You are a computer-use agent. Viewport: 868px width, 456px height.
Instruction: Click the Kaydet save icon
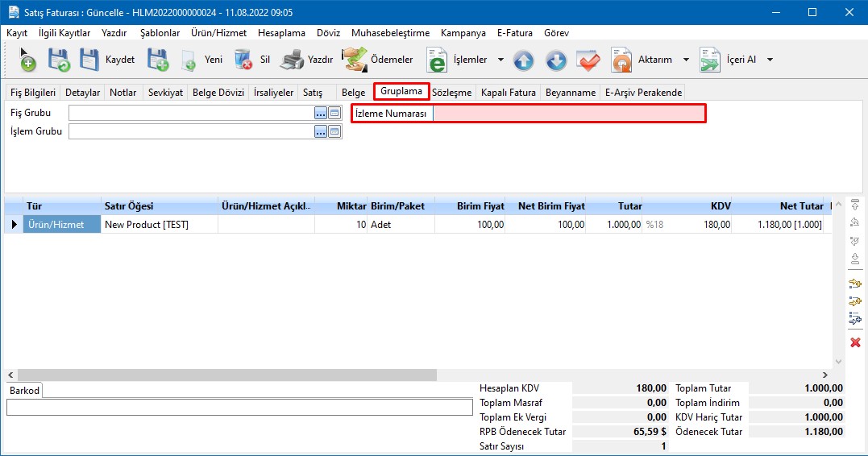(x=89, y=60)
